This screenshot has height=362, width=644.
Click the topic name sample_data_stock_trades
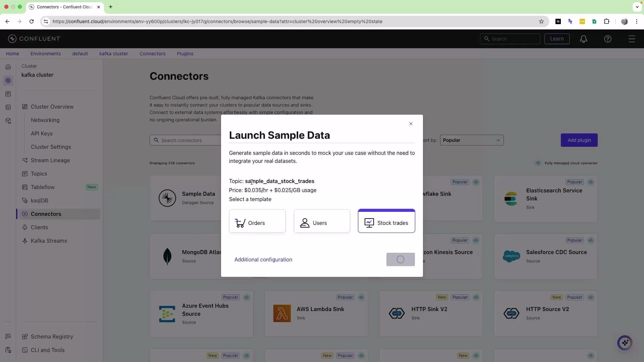(280, 181)
